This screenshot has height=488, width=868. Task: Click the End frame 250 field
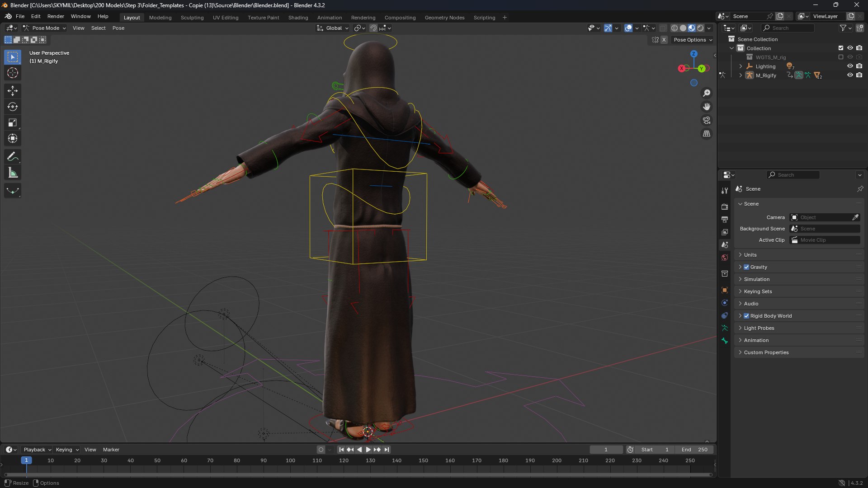(x=694, y=450)
